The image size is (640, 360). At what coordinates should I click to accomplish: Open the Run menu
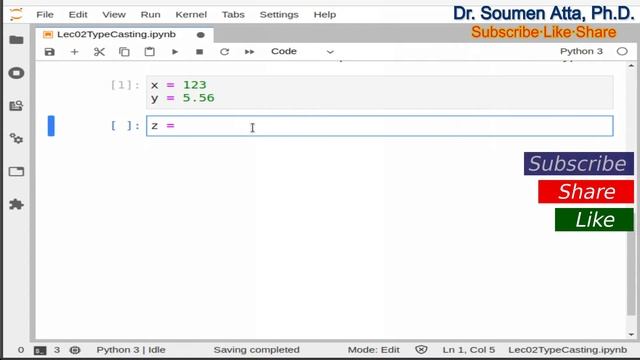[x=151, y=15]
